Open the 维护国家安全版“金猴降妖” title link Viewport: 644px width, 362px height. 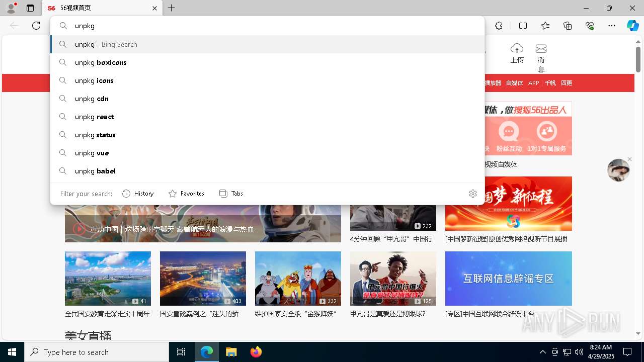(296, 314)
